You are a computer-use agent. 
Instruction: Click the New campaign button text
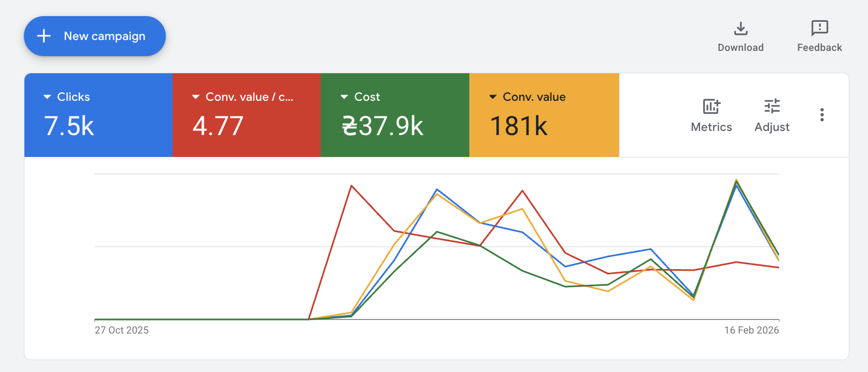[x=104, y=36]
